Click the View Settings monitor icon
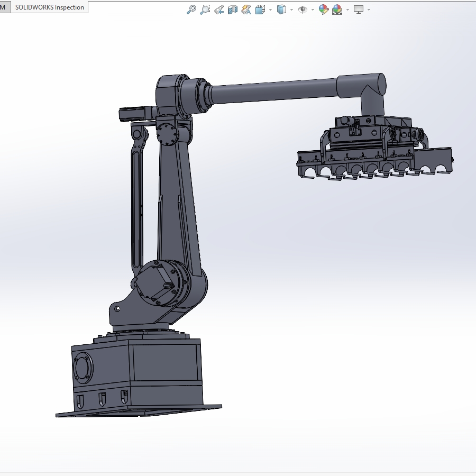Viewport: 476px width, 476px height. pyautogui.click(x=359, y=10)
